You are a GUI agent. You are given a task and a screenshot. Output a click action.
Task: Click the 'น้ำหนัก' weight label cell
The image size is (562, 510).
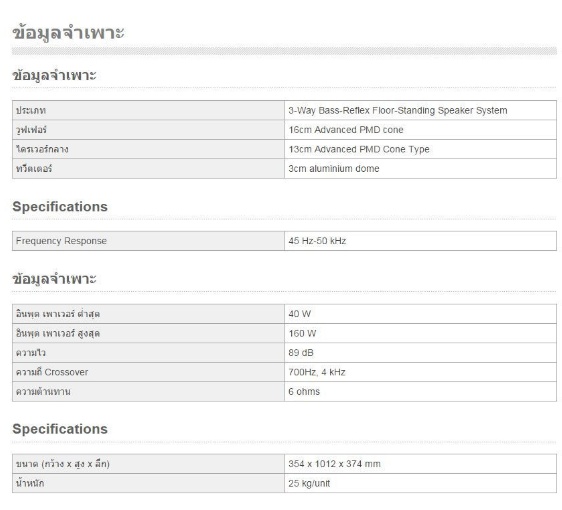(148, 483)
